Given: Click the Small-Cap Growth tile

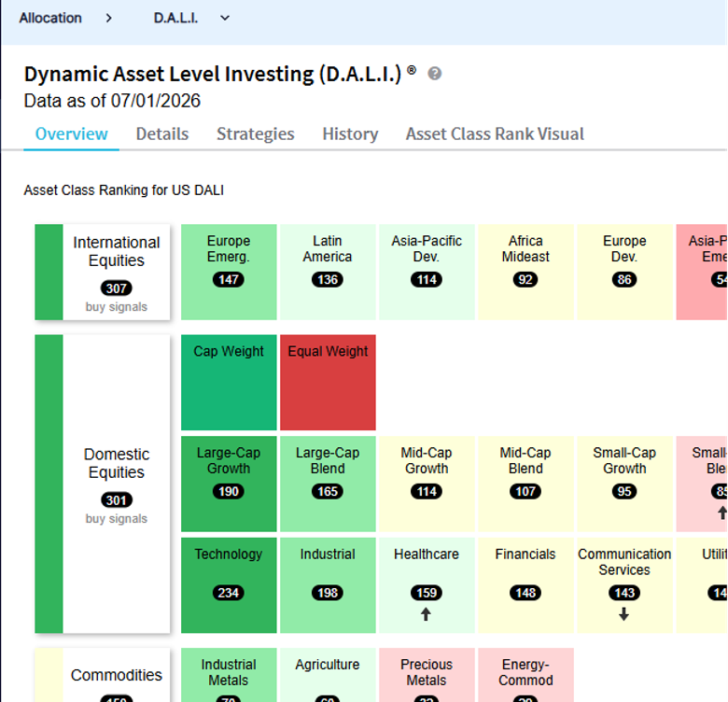Looking at the screenshot, I should pyautogui.click(x=624, y=484).
